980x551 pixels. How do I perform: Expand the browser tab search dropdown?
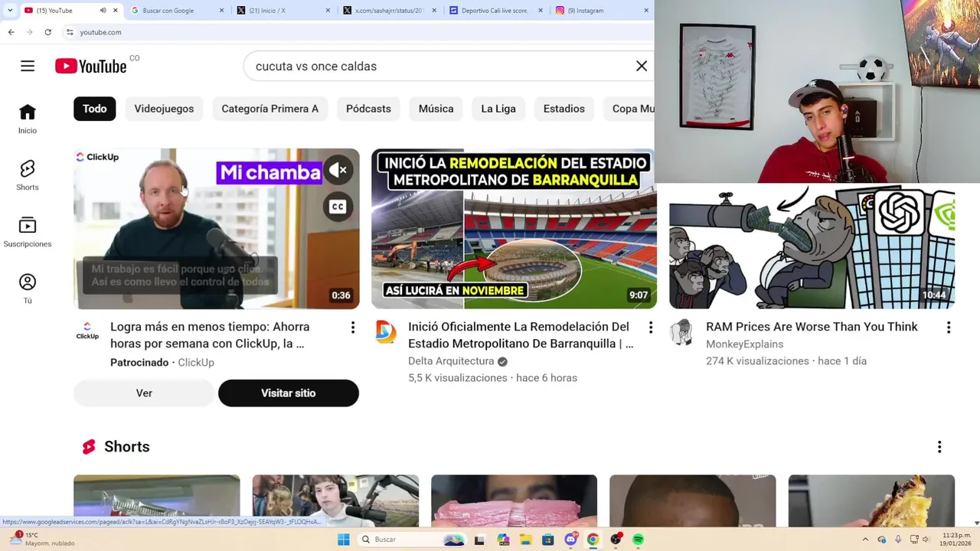pos(9,11)
